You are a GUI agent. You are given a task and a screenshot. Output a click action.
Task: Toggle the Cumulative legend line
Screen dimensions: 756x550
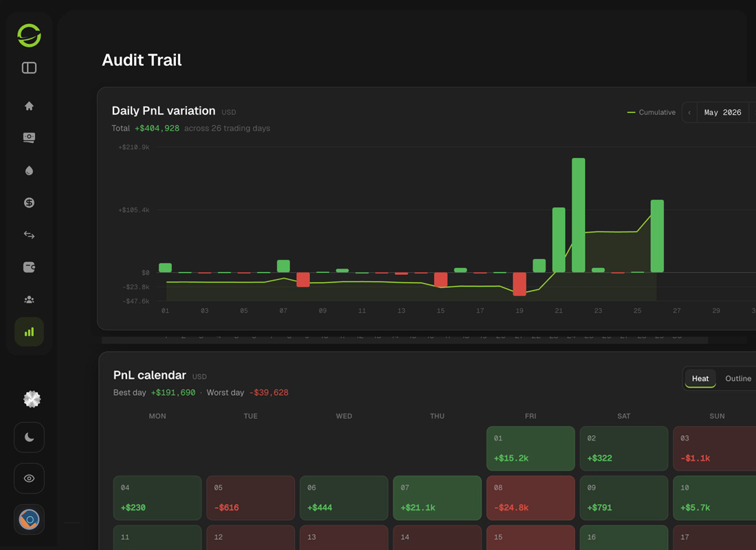click(x=651, y=113)
